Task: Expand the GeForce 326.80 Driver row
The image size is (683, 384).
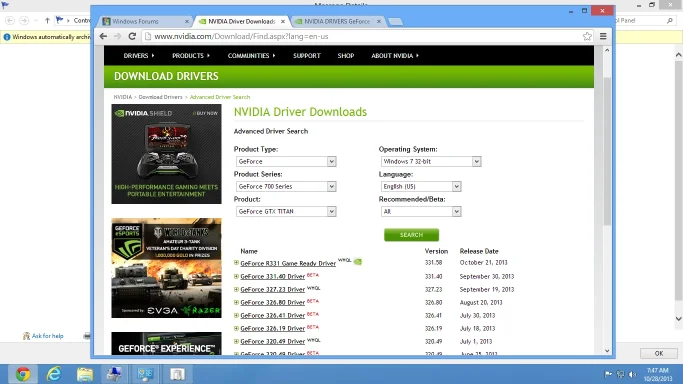Action: pos(236,302)
